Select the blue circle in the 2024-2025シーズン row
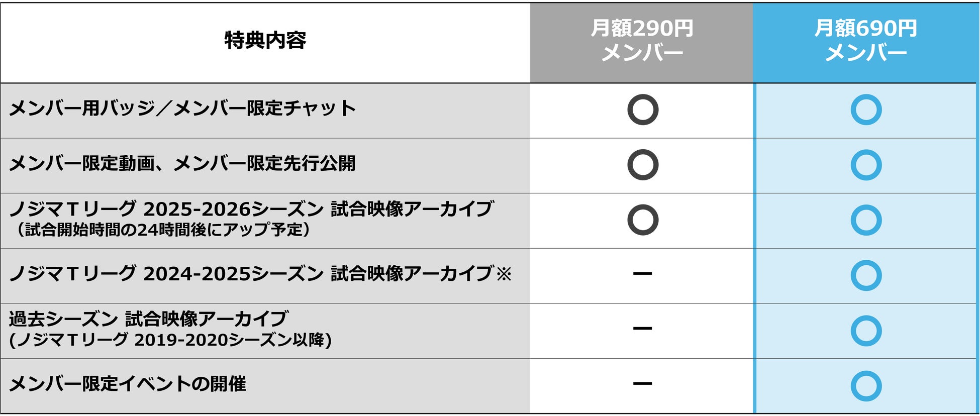Viewport: 980px width, 416px height. coord(866,275)
